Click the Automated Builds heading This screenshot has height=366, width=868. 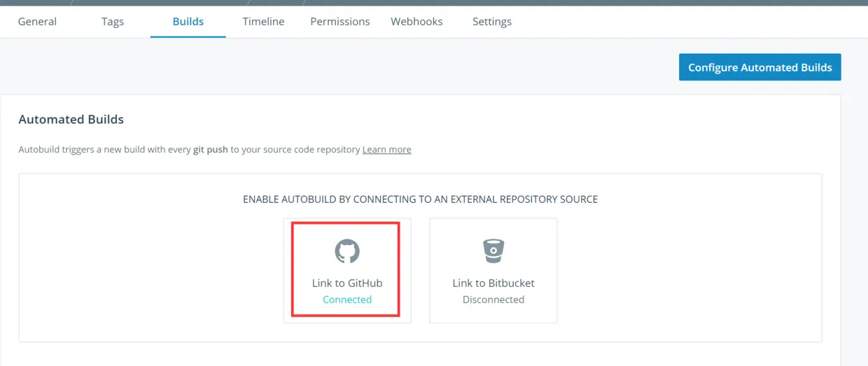[x=71, y=120]
